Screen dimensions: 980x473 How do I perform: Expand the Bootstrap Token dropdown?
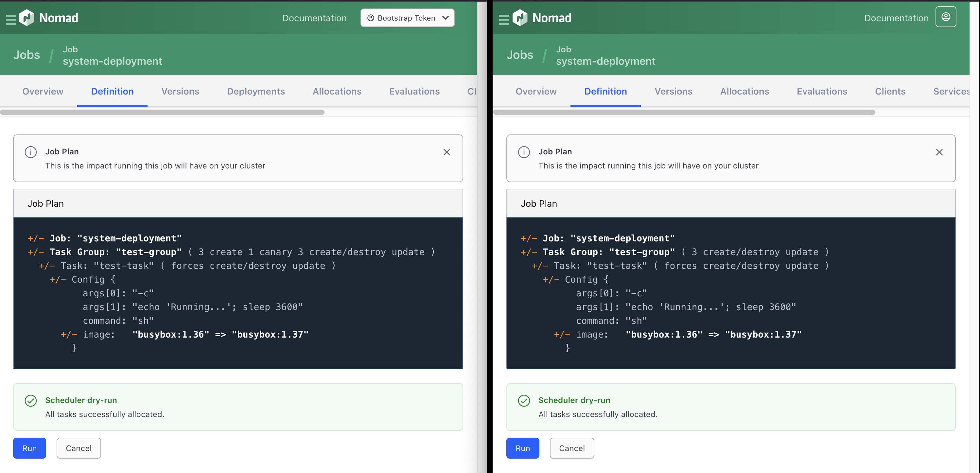pyautogui.click(x=407, y=18)
